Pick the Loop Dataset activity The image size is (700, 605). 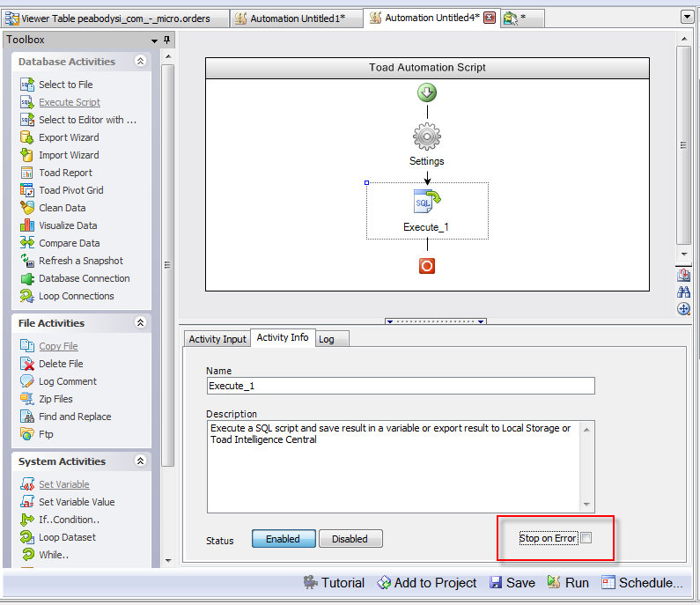pos(58,537)
